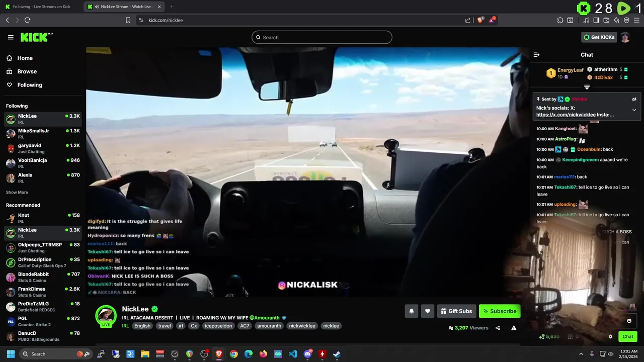Click NickLee's channel avatar with LIVE badge
The height and width of the screenshot is (362, 644).
(106, 316)
